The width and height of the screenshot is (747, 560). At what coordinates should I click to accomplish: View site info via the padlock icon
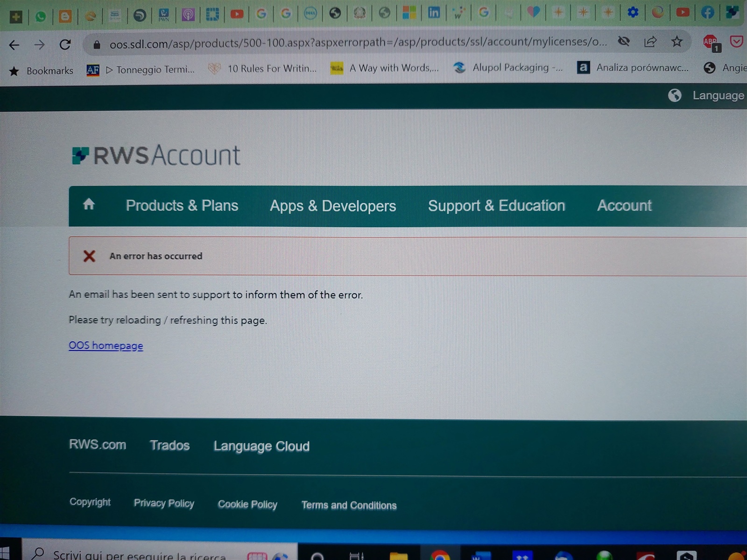(x=97, y=45)
